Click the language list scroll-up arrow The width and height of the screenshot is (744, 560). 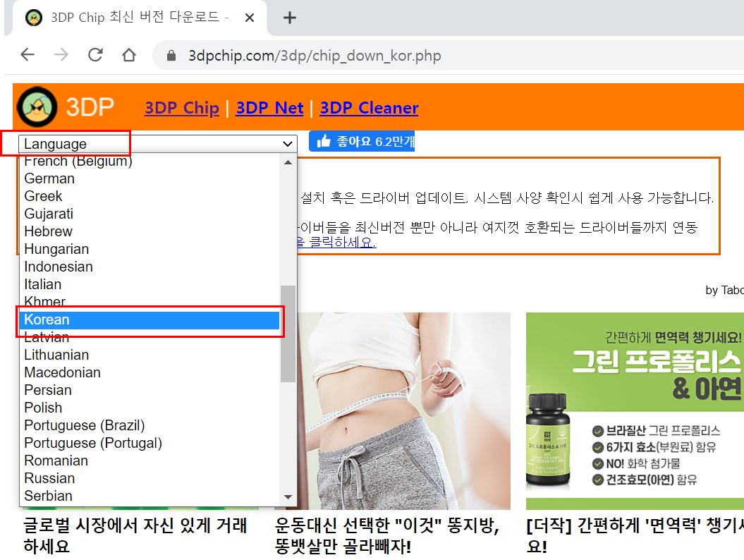tap(288, 162)
